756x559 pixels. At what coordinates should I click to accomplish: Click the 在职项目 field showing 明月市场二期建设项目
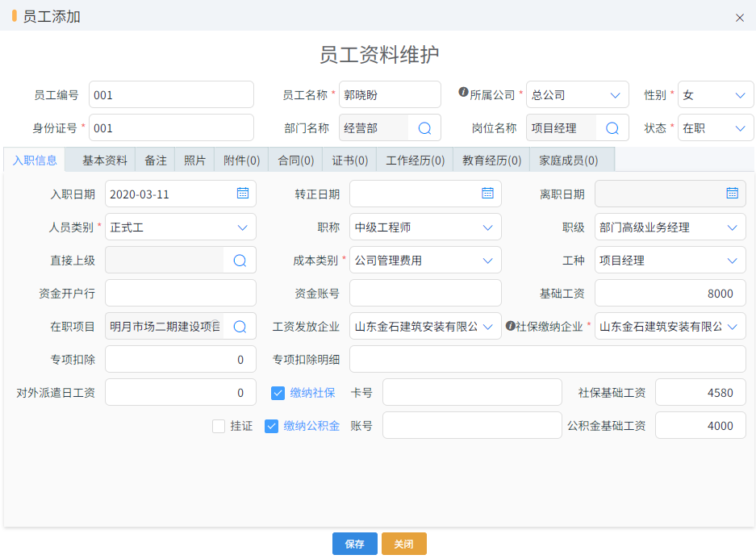(x=165, y=326)
